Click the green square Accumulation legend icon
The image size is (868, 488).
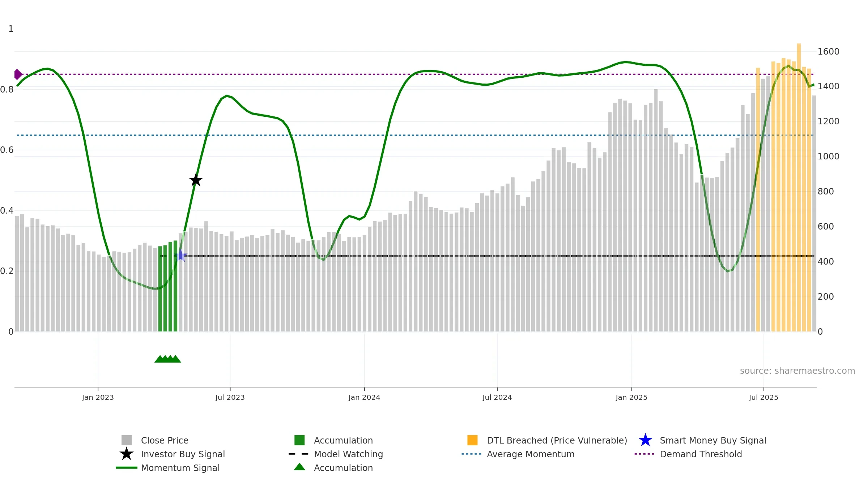[299, 440]
